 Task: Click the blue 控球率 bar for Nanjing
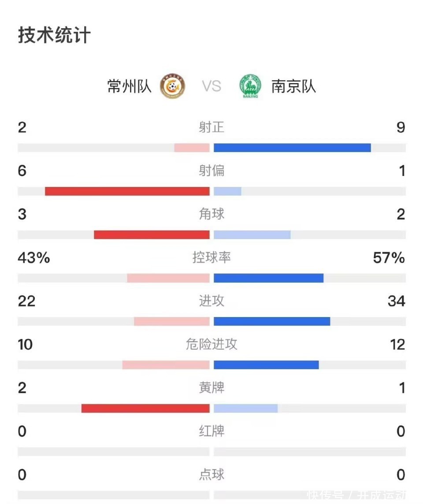pyautogui.click(x=268, y=278)
